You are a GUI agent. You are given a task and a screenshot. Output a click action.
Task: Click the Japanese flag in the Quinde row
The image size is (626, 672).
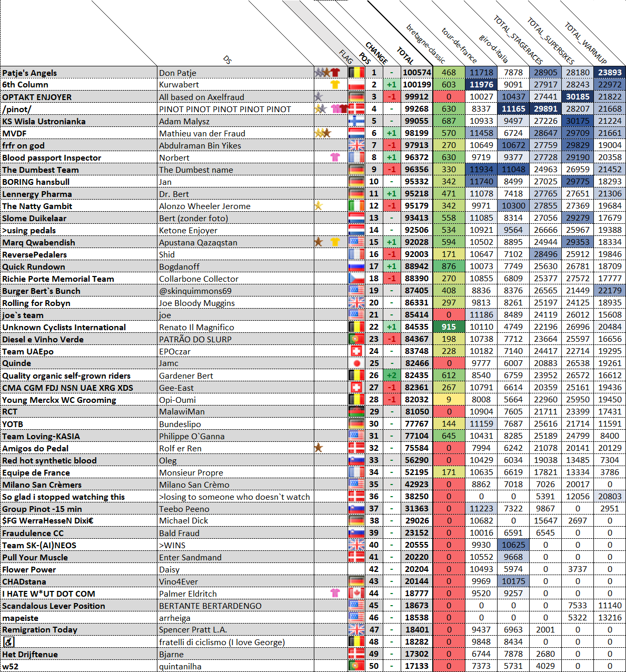tap(356, 363)
